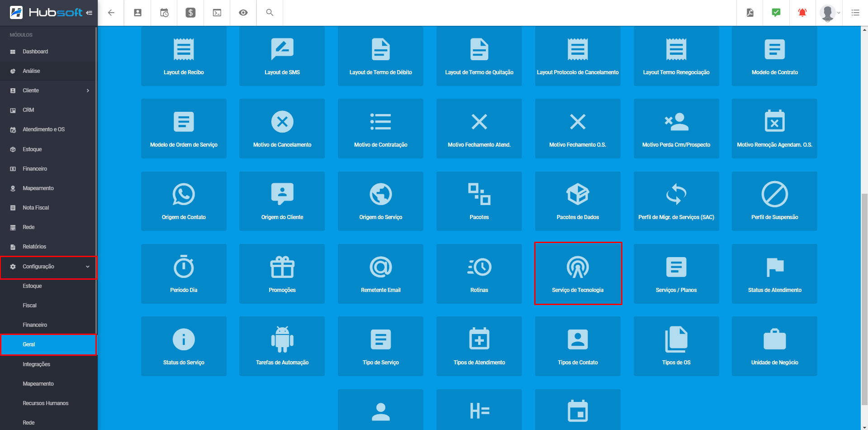Open Dashboard in the sidebar
Image resolution: width=868 pixels, height=430 pixels.
[x=48, y=52]
